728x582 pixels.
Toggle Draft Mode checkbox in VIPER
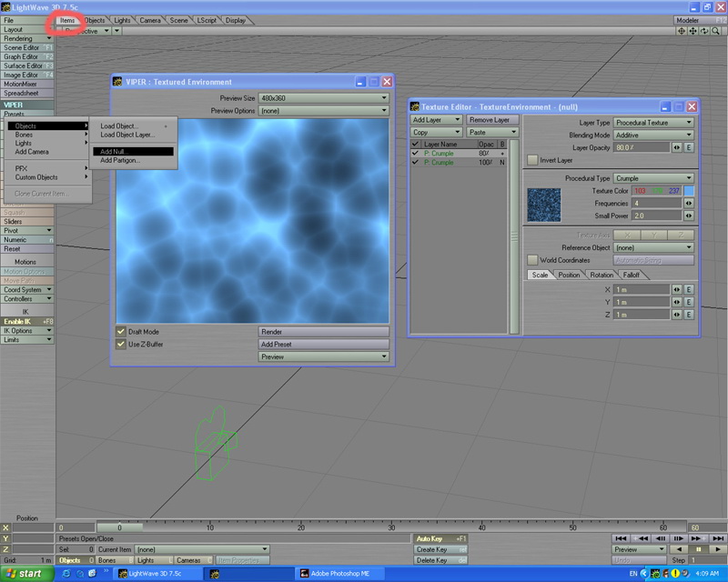point(121,332)
